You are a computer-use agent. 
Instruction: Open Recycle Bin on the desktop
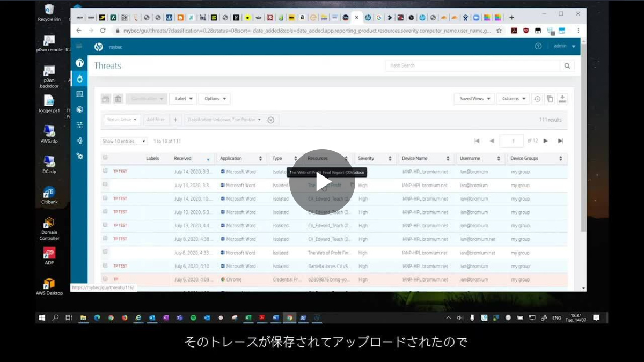tap(49, 12)
